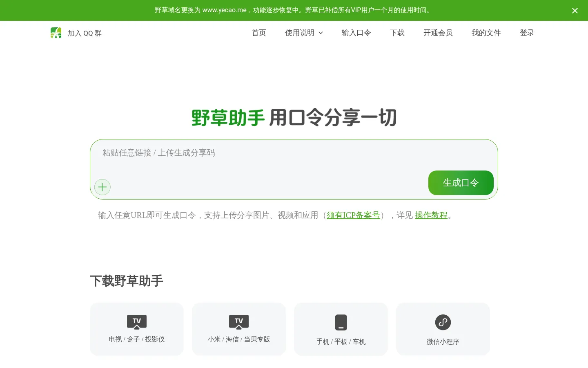Click the www.yecao.me banner announcement text
This screenshot has height=368, width=588.
[294, 10]
